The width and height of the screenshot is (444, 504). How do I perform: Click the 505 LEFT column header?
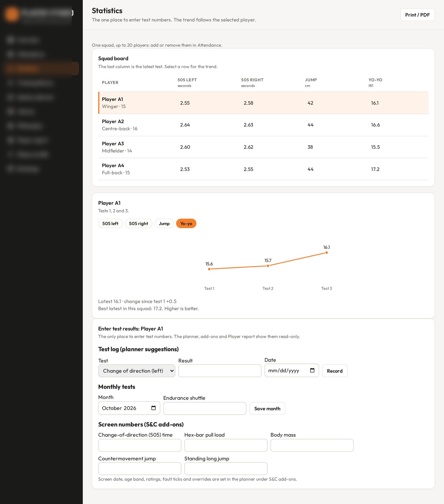tap(187, 80)
